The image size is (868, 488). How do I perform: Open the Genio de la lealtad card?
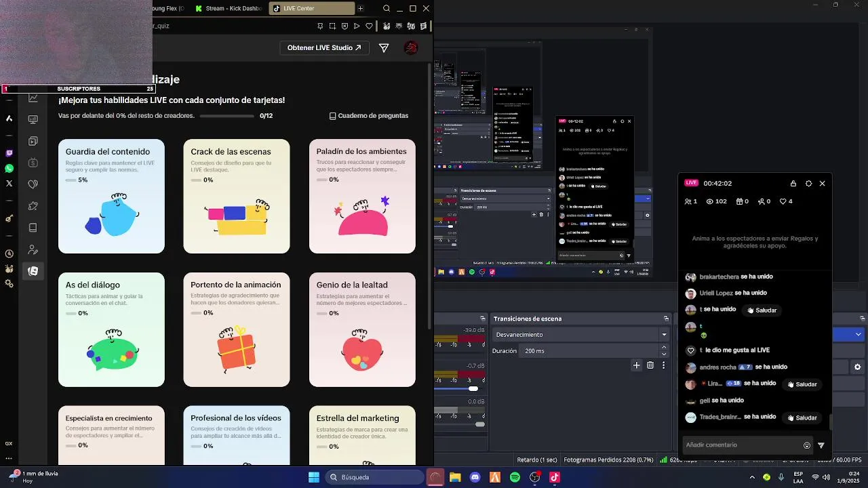tap(362, 329)
